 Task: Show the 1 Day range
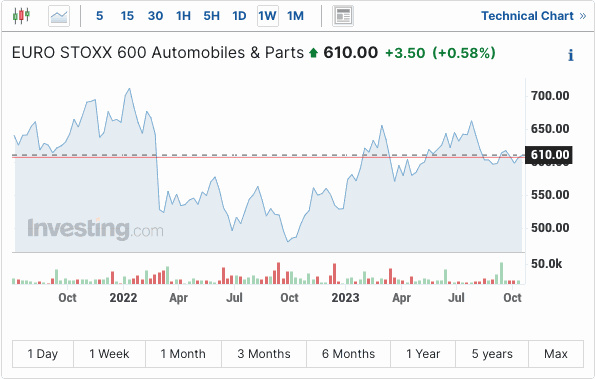pos(43,354)
